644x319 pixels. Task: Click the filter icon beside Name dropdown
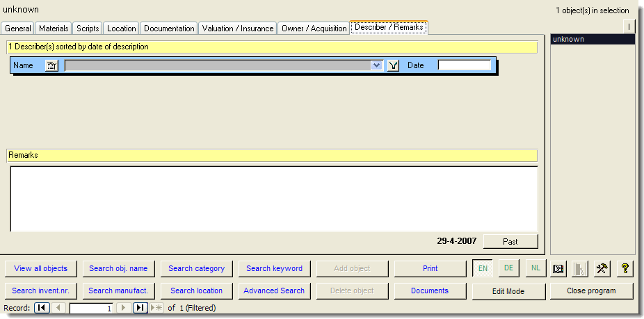pos(394,65)
